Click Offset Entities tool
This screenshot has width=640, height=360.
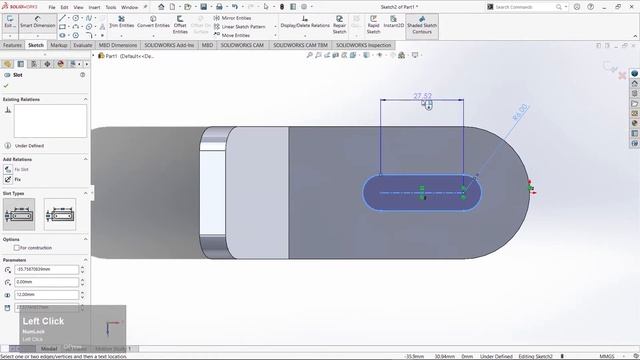(x=180, y=25)
